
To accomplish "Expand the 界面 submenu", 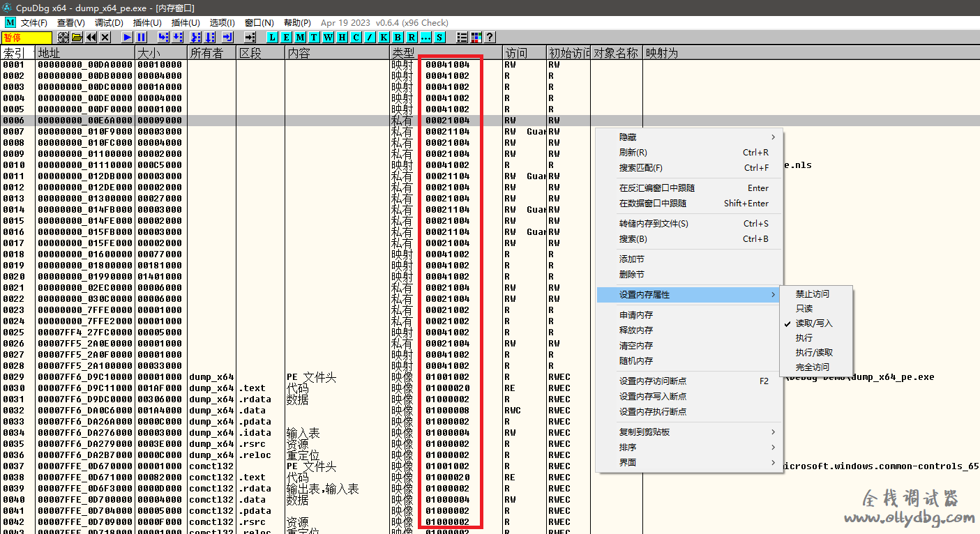I will click(689, 463).
